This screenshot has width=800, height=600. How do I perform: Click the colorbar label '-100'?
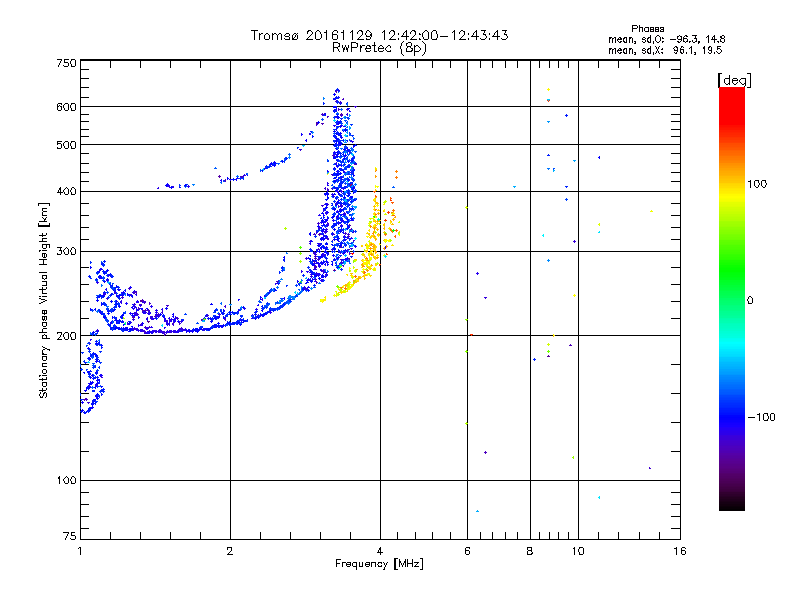[x=761, y=417]
